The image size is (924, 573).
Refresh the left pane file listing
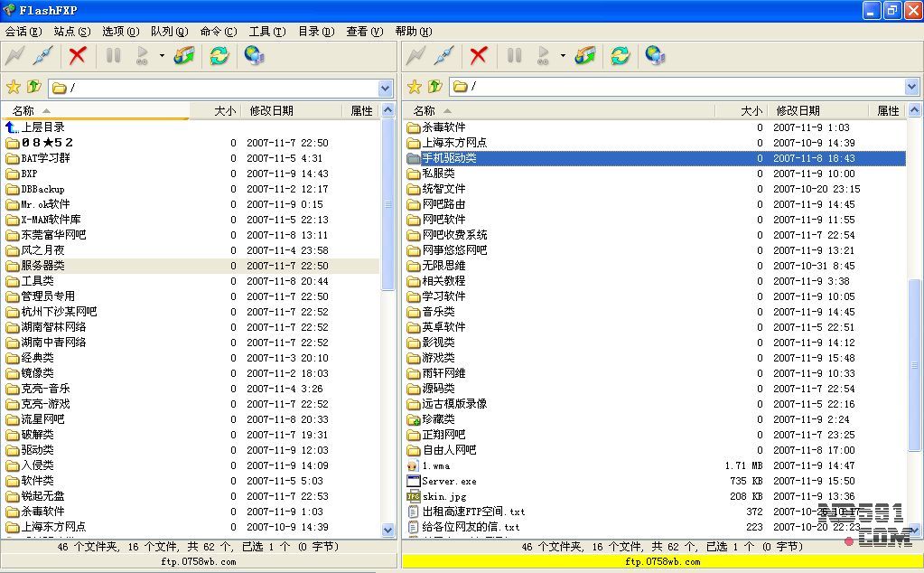tap(219, 56)
